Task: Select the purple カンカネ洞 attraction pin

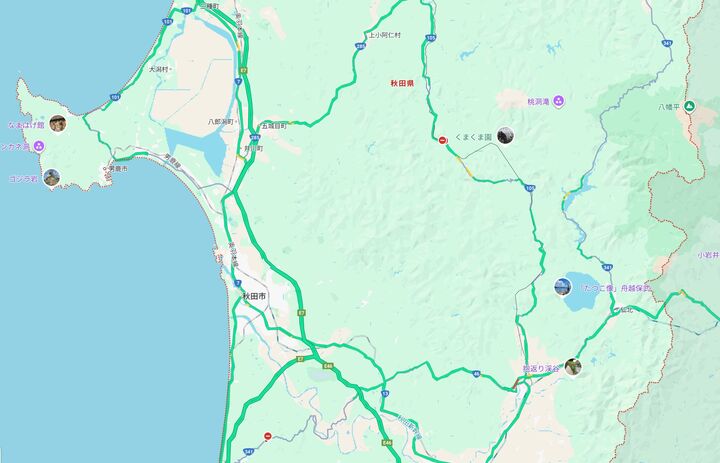Action: click(x=39, y=146)
